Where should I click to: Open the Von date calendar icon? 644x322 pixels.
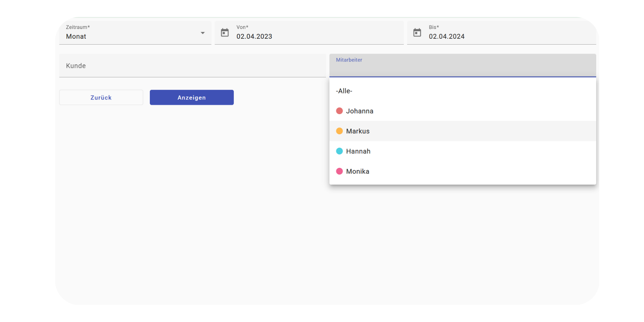tap(224, 32)
